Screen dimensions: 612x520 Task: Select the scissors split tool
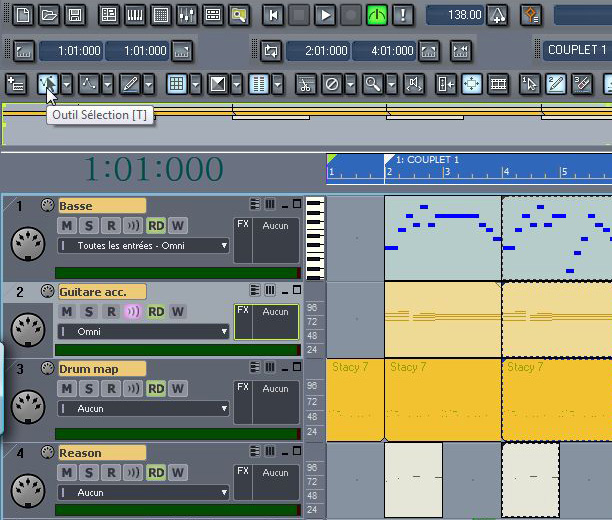[305, 84]
